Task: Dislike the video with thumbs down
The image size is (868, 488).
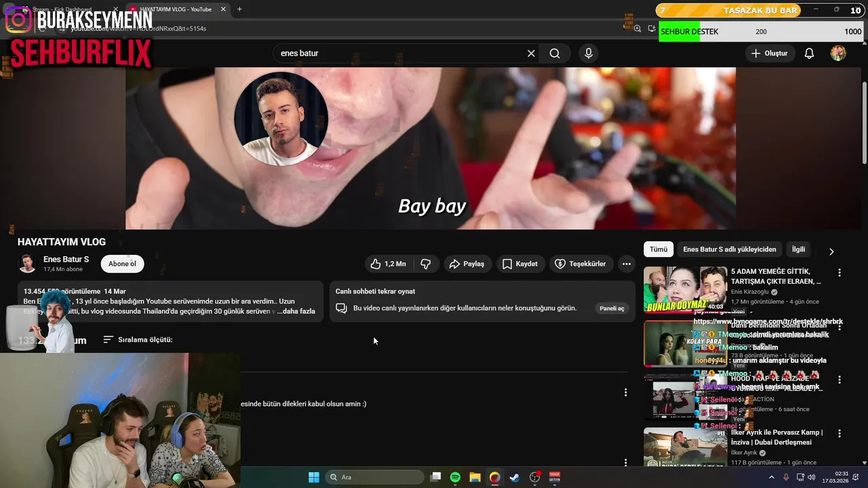Action: click(x=426, y=264)
